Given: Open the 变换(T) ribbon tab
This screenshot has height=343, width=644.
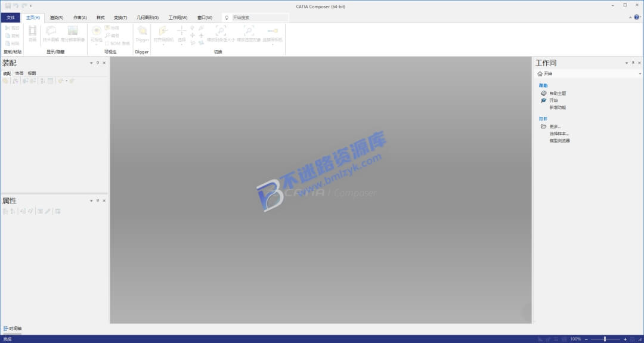Looking at the screenshot, I should tap(120, 18).
